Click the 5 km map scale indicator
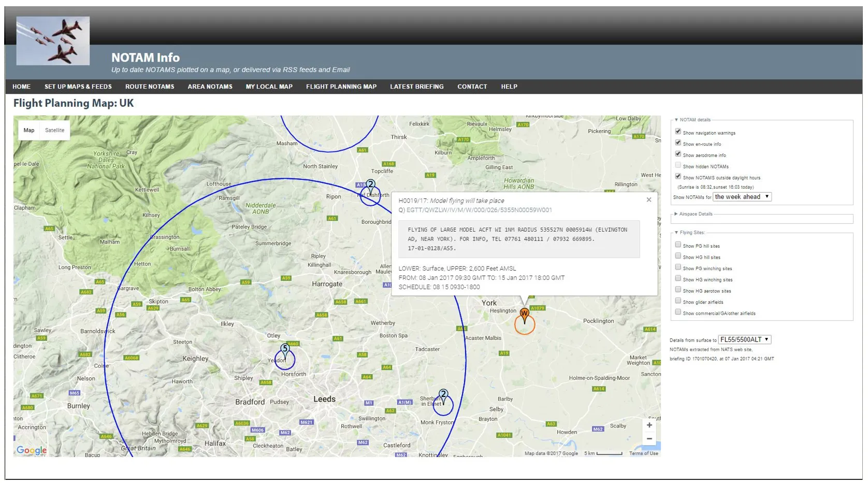 click(603, 453)
